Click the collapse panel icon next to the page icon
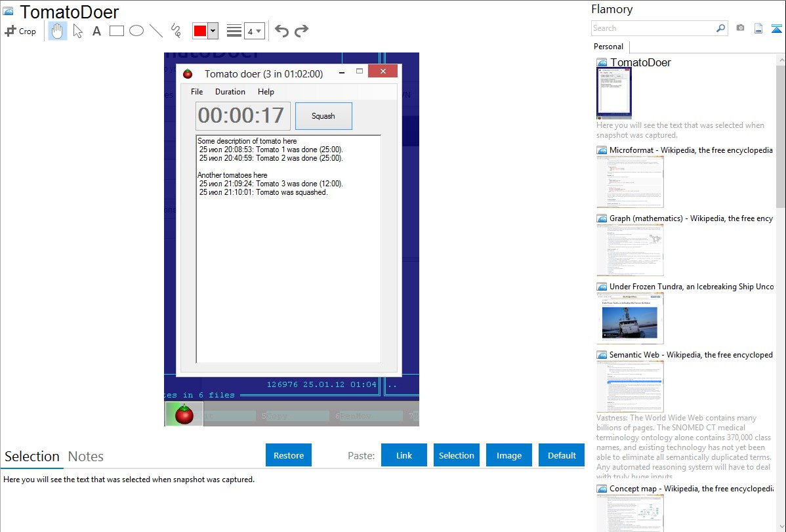Screen dimensions: 786x532 click(776, 28)
